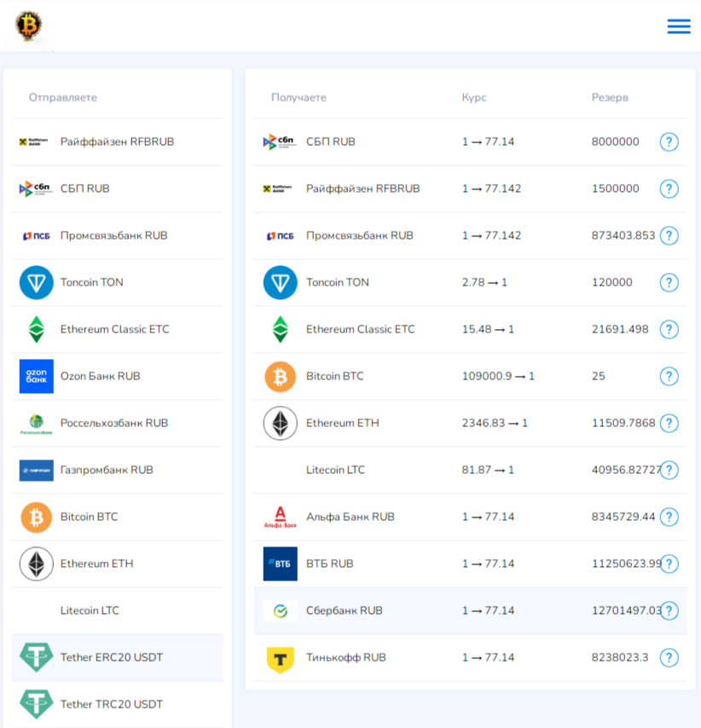Open help icon in ВТБ RUB row

click(x=669, y=563)
